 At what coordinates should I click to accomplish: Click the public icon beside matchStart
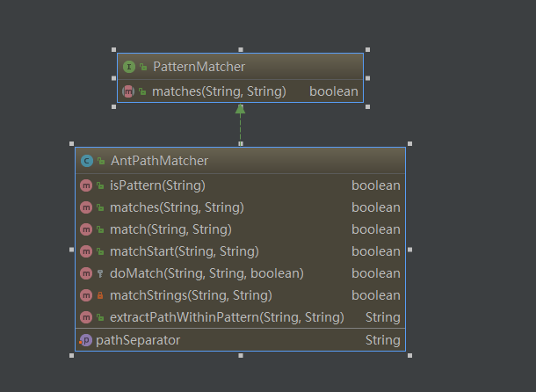[x=100, y=251]
